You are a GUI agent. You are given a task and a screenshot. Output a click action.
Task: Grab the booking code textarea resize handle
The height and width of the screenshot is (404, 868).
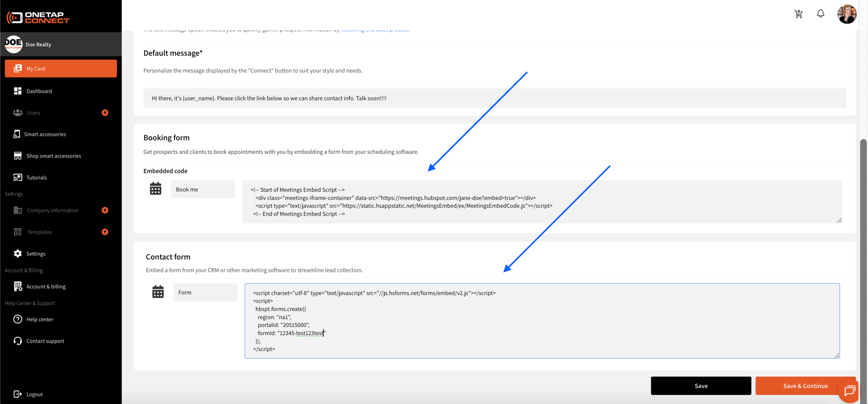click(839, 220)
